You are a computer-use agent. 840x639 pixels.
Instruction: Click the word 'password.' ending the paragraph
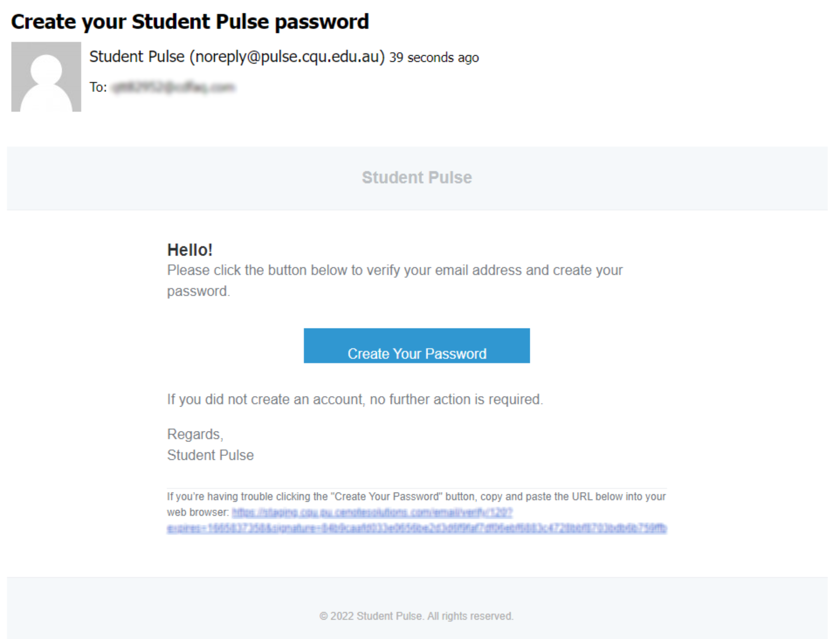point(198,291)
